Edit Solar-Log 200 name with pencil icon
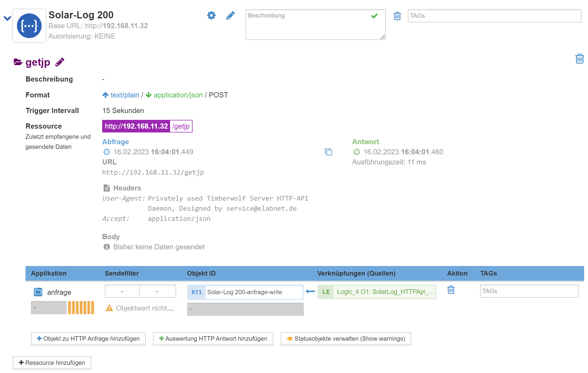 click(230, 16)
